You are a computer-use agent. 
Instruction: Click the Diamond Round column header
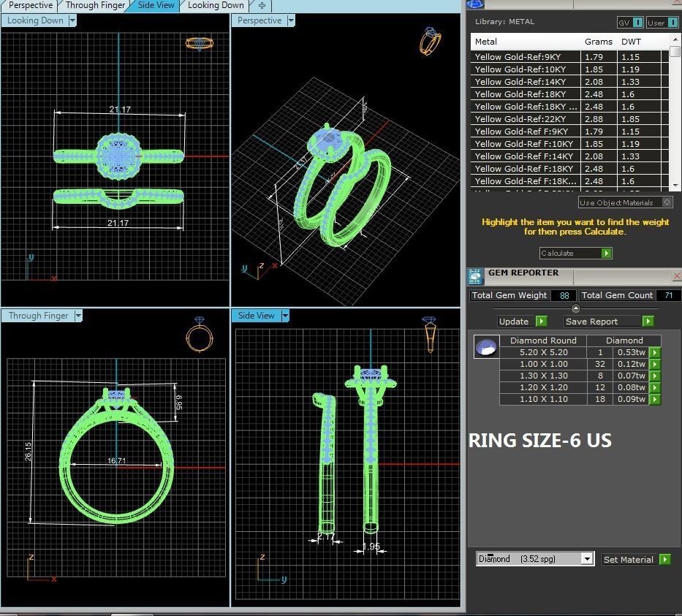click(x=543, y=341)
